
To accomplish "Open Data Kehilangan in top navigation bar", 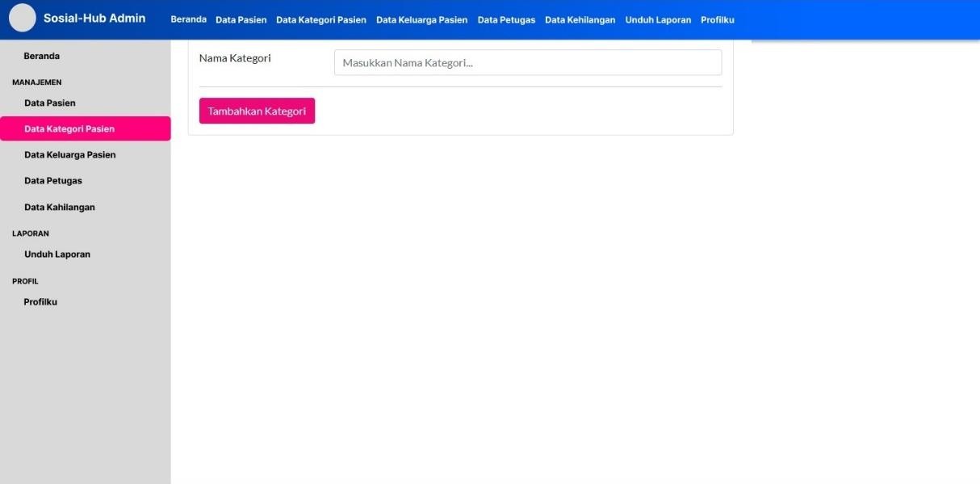I will tap(580, 20).
